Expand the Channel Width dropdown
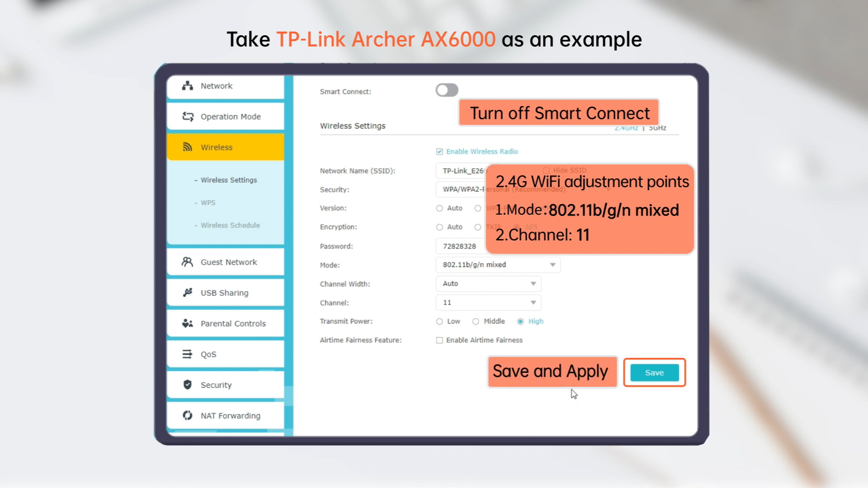Screen dimensions: 868x488 click(533, 284)
